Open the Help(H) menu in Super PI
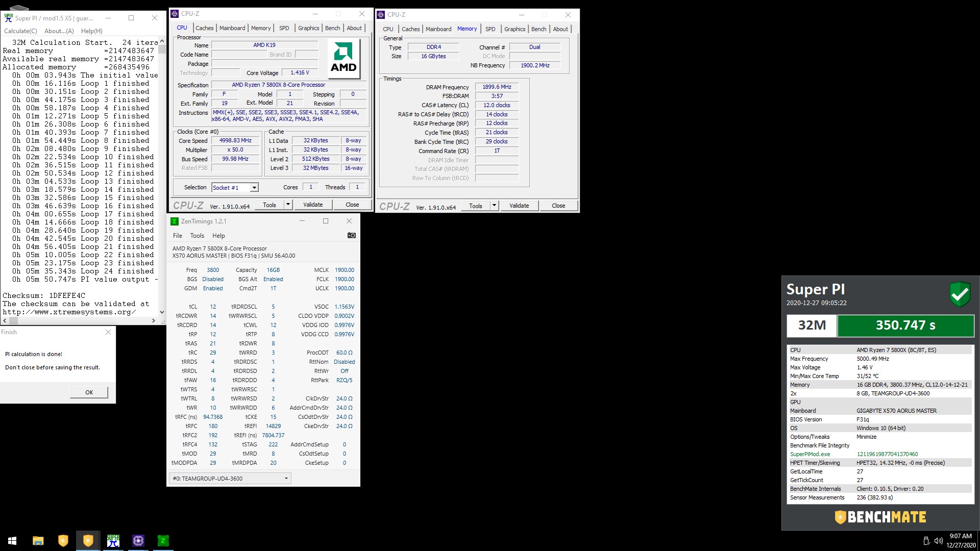Image resolution: width=980 pixels, height=551 pixels. 92,31
